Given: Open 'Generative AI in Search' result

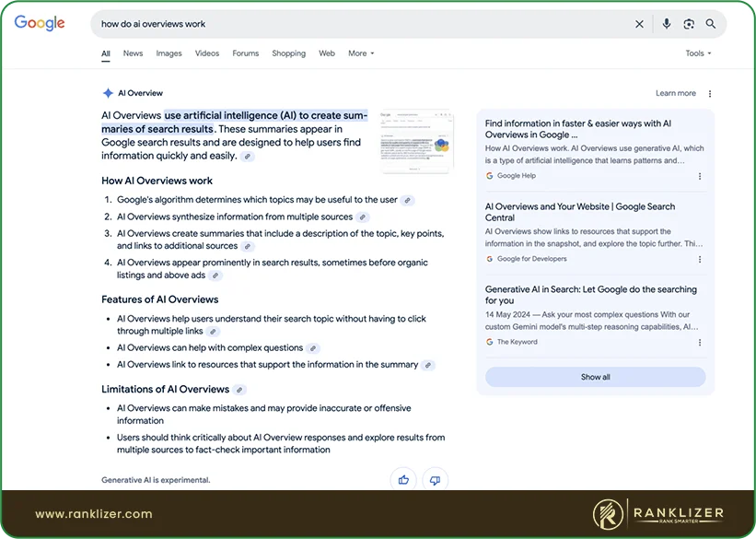Looking at the screenshot, I should click(x=590, y=295).
